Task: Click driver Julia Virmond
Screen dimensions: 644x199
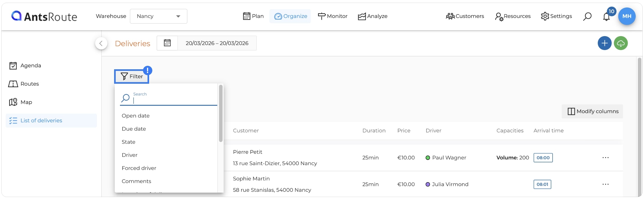Action: (x=450, y=184)
